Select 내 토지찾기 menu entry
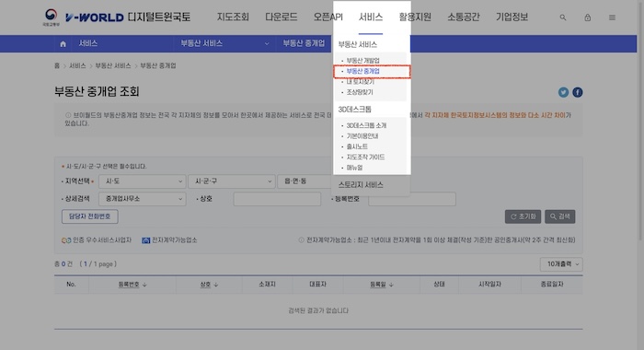Screen dimensions: 644x350 pyautogui.click(x=361, y=82)
